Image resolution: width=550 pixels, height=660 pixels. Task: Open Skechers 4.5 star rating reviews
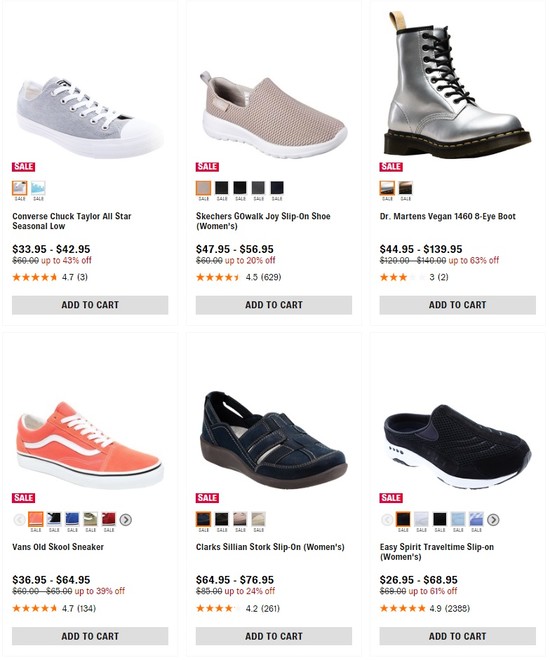pos(239,278)
